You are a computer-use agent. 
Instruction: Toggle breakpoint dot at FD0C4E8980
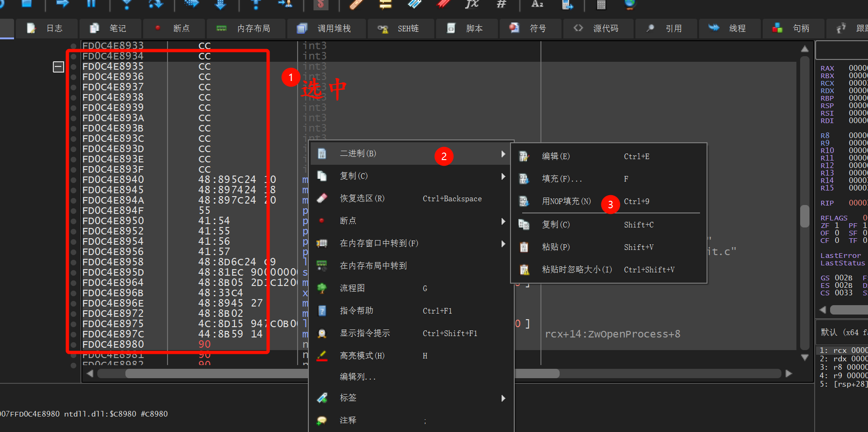[73, 344]
